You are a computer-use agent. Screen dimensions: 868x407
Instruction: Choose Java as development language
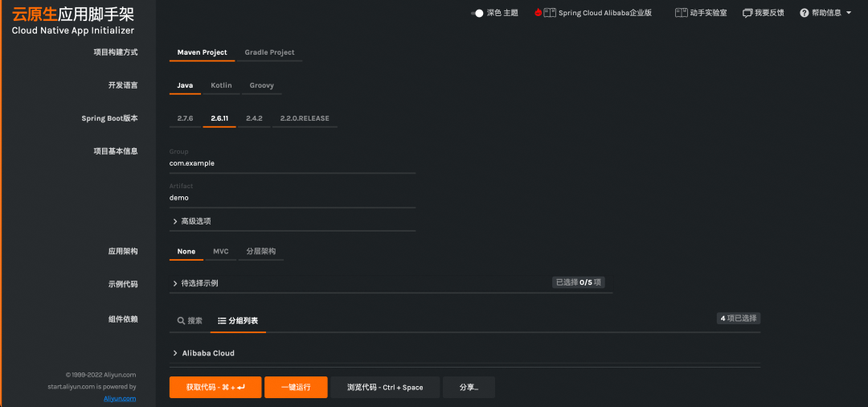tap(185, 86)
